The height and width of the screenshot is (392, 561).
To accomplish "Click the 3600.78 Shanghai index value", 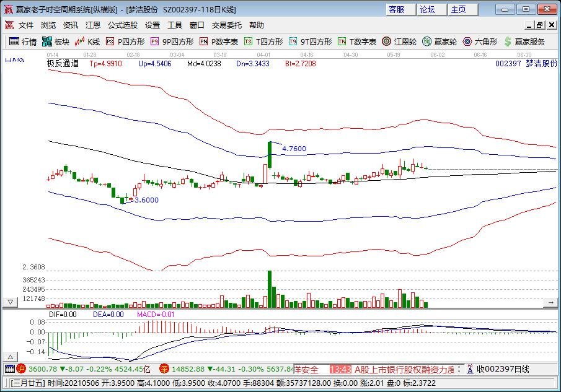I will (x=43, y=369).
